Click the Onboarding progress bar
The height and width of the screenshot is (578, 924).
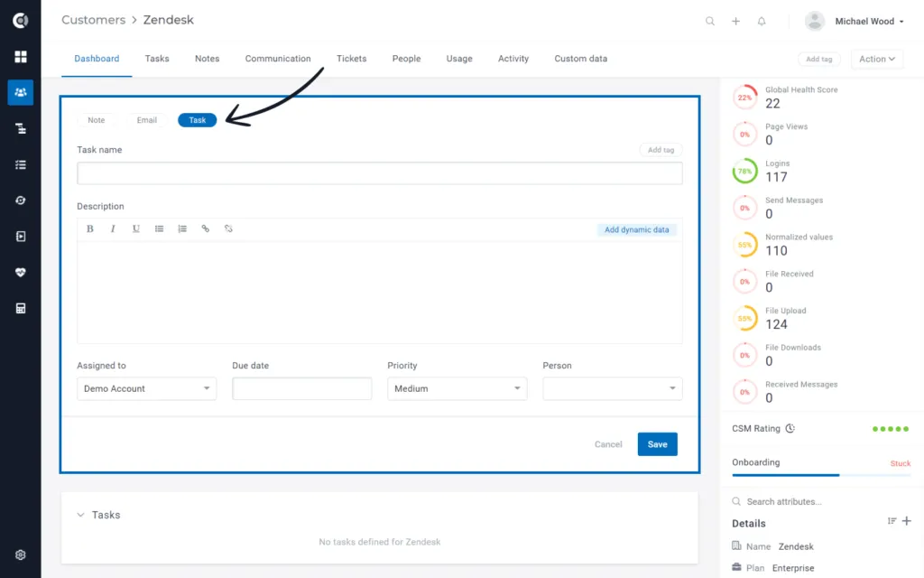coord(821,475)
